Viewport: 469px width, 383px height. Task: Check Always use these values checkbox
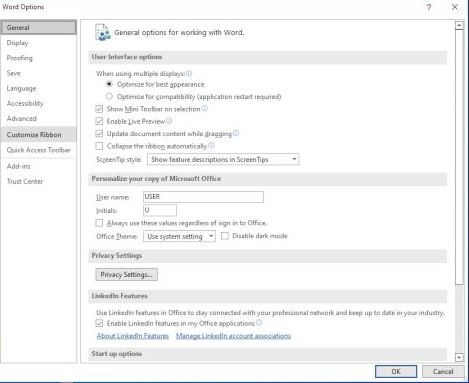[99, 223]
